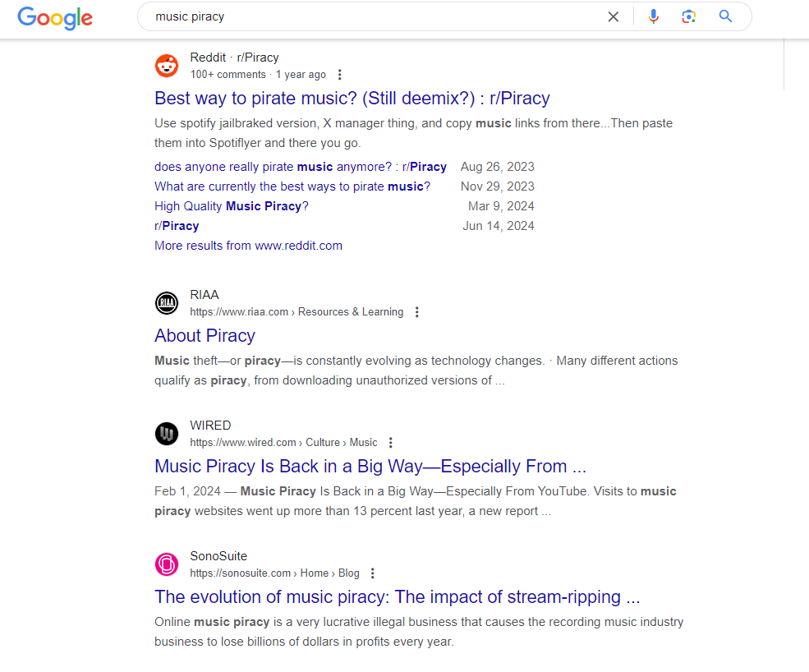Viewport: 809px width, 672px height.
Task: Click the WIRED site favicon
Action: pos(167,434)
